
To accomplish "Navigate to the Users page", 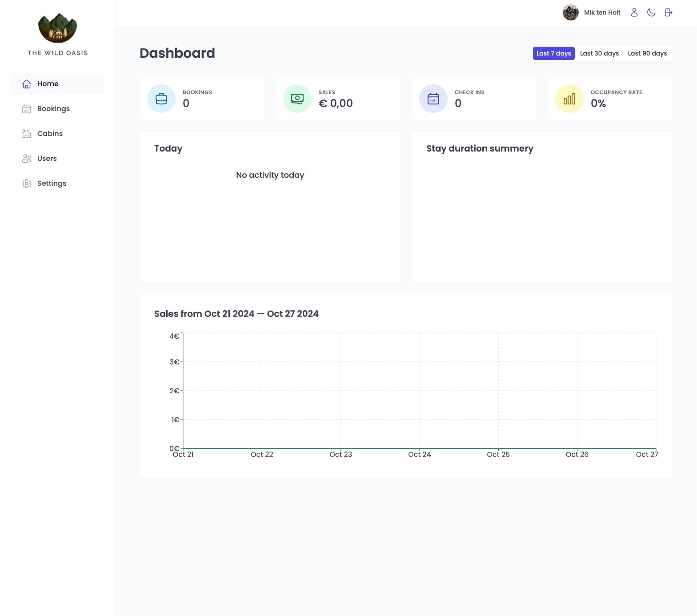I will tap(57, 159).
